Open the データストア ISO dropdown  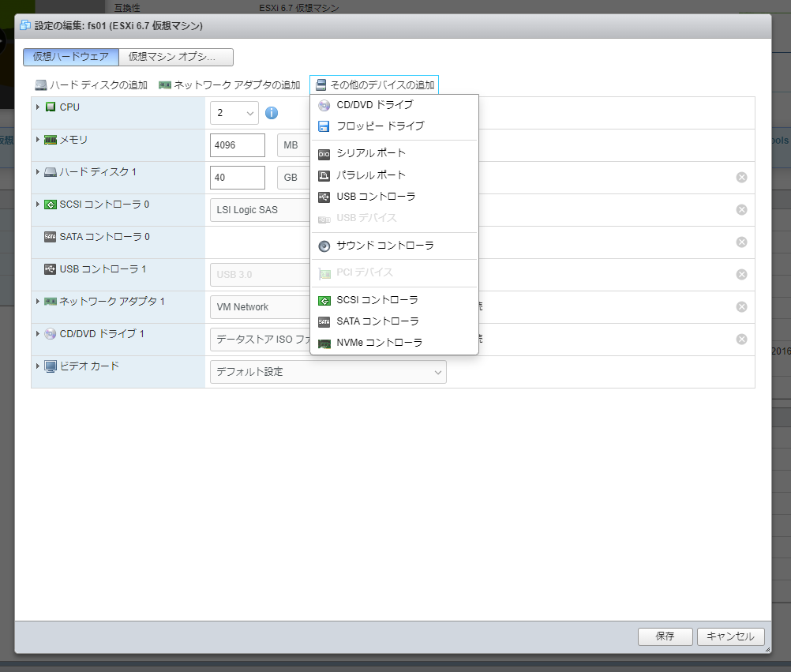[261, 339]
